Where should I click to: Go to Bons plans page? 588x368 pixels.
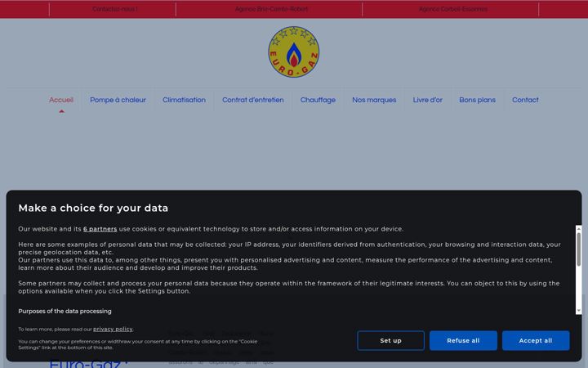[477, 100]
